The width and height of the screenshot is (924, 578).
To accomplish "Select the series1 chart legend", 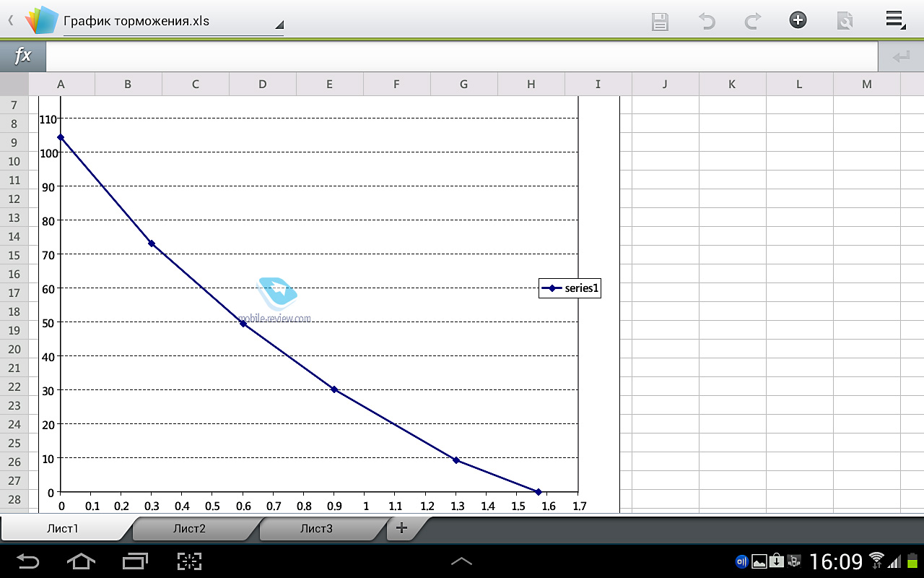I will (x=570, y=288).
